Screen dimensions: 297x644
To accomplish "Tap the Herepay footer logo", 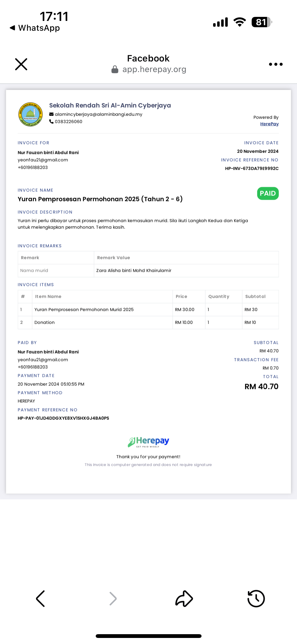I will (148, 442).
